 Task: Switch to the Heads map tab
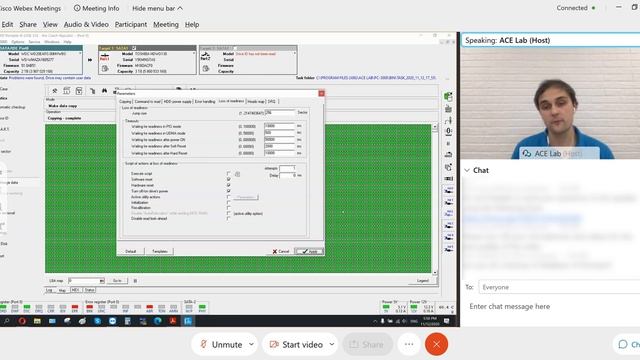(x=256, y=101)
